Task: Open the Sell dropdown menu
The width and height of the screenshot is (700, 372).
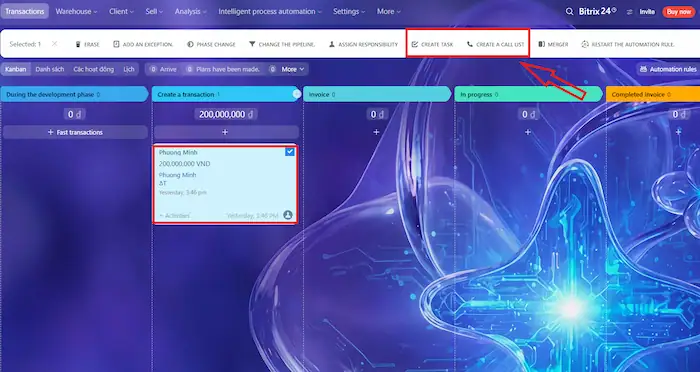Action: [x=154, y=12]
